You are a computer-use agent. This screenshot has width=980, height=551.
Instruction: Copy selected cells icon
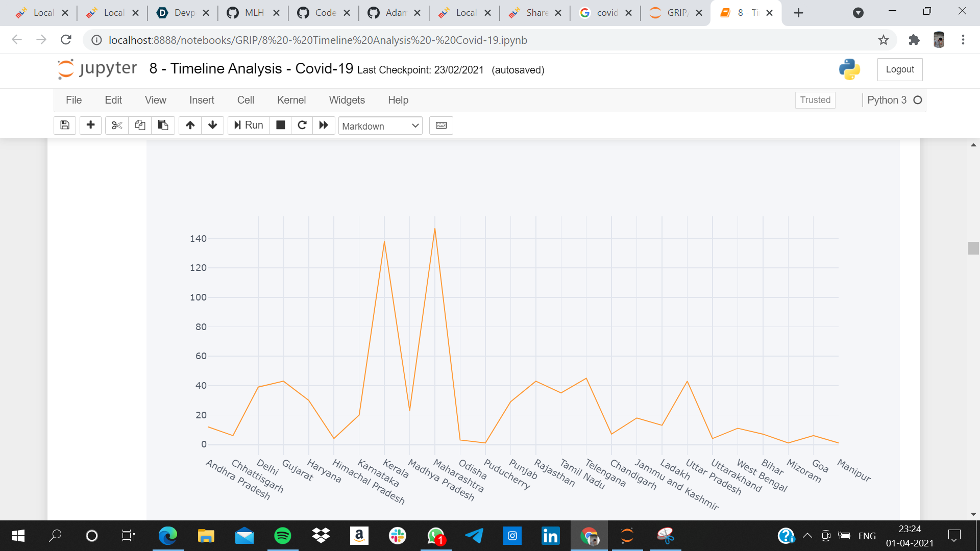(x=140, y=125)
